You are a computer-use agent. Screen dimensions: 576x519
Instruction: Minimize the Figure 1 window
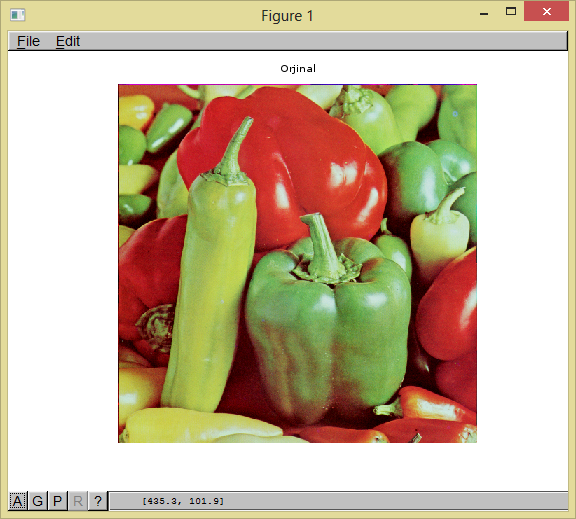(x=484, y=12)
